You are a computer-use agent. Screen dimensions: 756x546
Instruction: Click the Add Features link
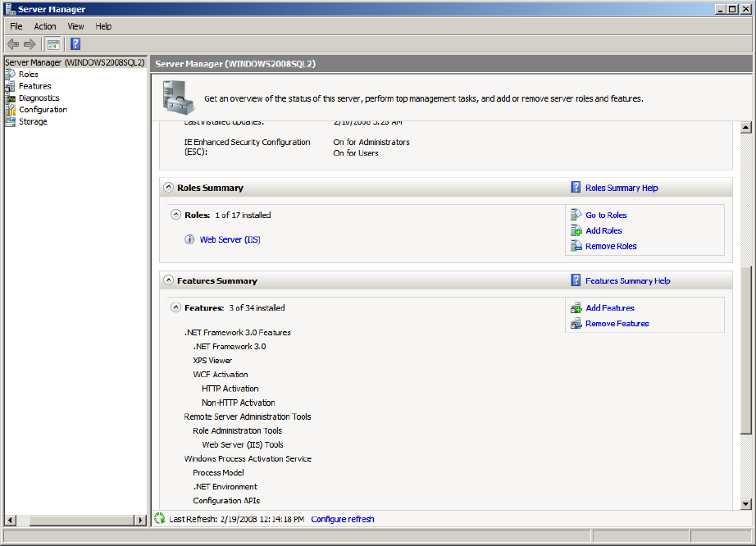[x=610, y=308]
